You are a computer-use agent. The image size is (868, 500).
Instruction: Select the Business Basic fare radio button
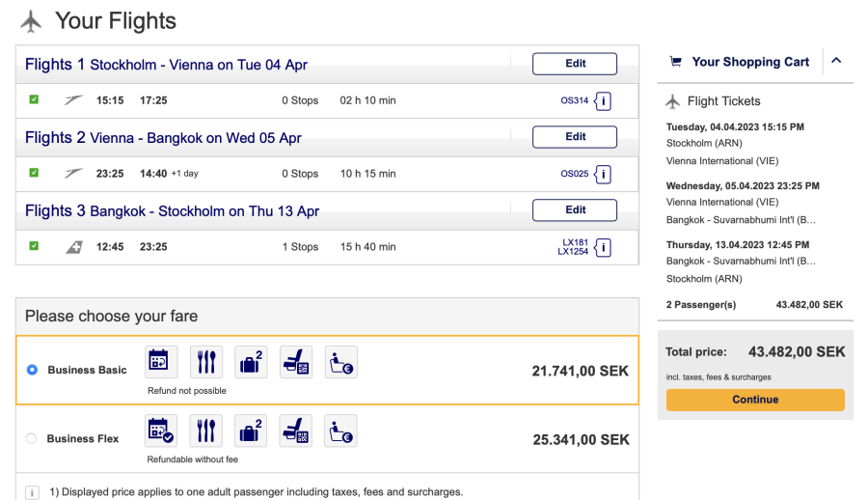pos(32,370)
